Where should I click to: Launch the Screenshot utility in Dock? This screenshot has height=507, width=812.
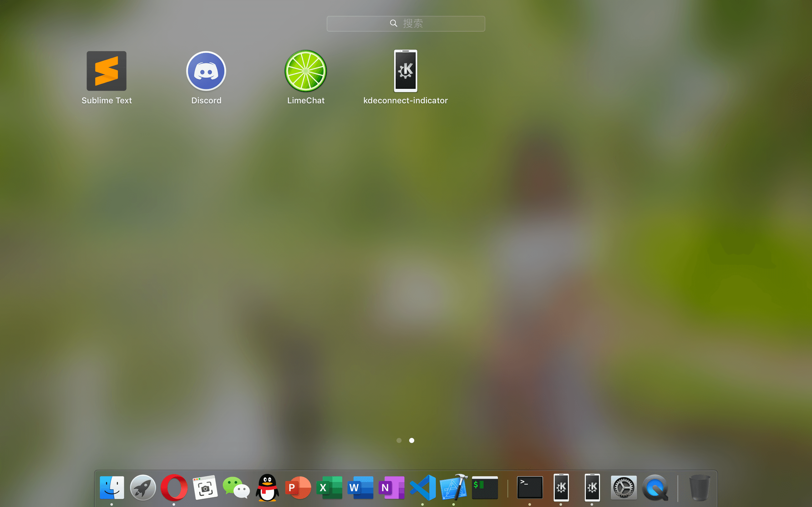[x=205, y=488]
